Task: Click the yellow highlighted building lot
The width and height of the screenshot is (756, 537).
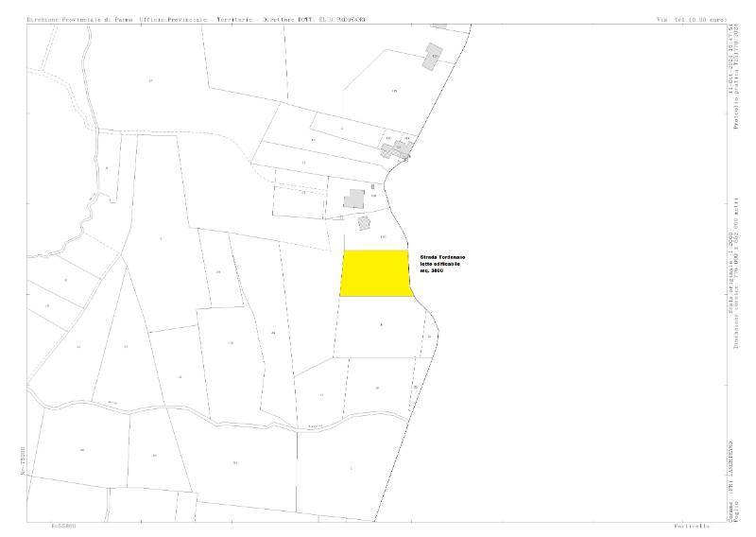Action: click(x=376, y=273)
